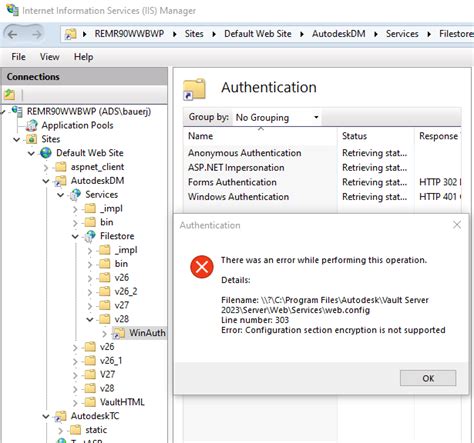474x443 pixels.
Task: Click the aspnet_client folder icon
Action: click(x=61, y=167)
